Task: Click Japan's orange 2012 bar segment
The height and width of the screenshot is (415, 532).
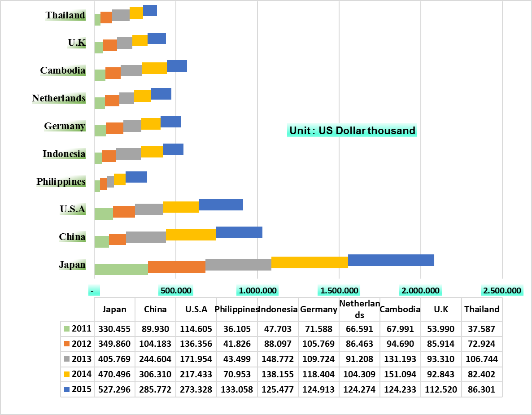Action: pyautogui.click(x=176, y=267)
